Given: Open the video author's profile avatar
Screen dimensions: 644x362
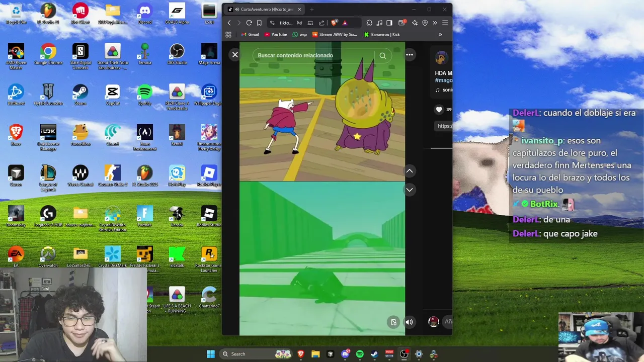Looking at the screenshot, I should pos(442,58).
